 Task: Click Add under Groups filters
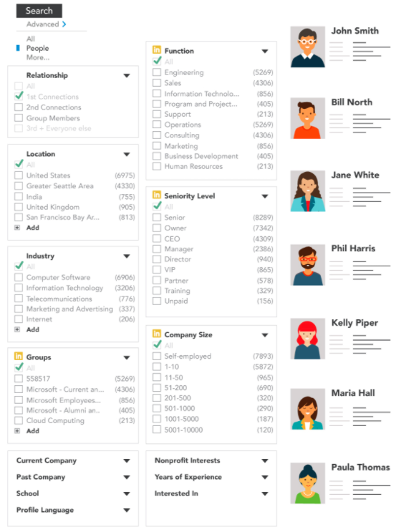point(33,431)
